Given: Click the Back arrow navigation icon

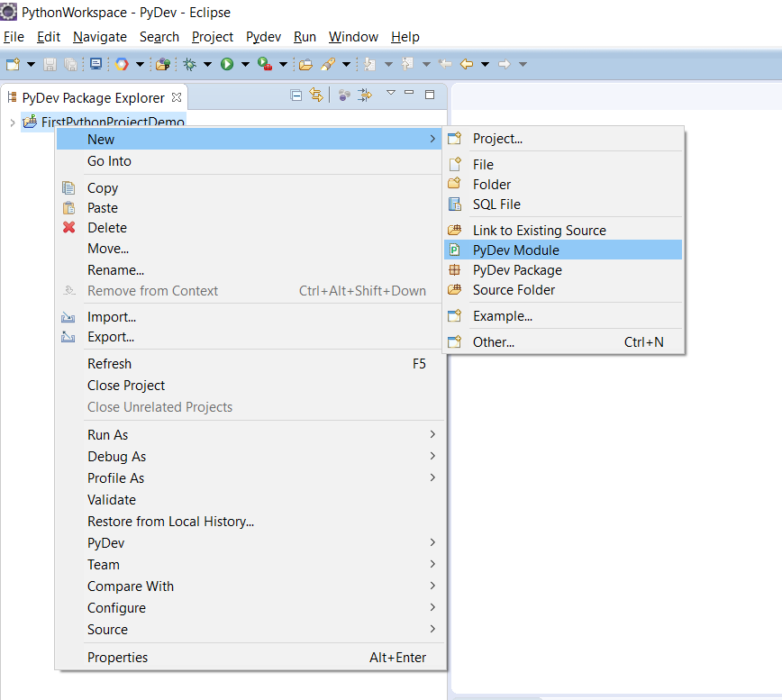Looking at the screenshot, I should (466, 64).
